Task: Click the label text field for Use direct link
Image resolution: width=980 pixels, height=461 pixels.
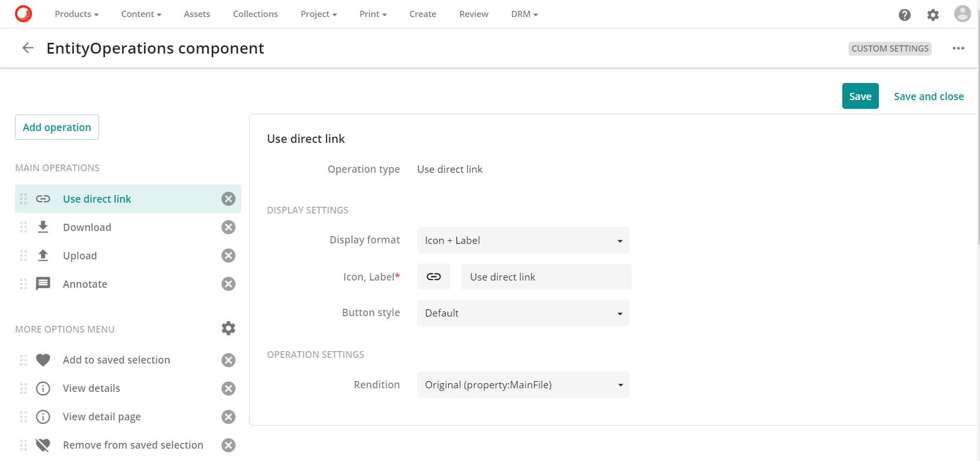Action: [x=546, y=277]
